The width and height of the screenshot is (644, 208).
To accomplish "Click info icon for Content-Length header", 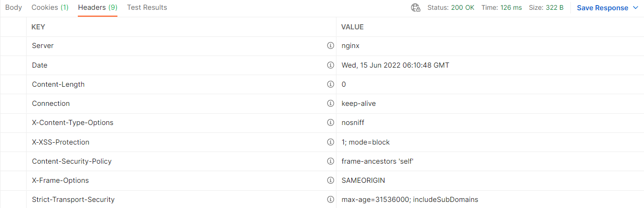I will (330, 84).
